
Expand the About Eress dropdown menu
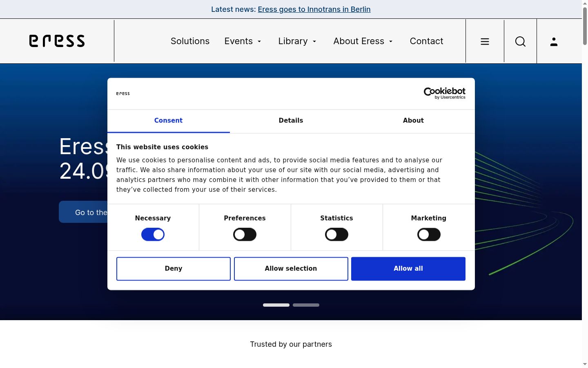(x=363, y=41)
